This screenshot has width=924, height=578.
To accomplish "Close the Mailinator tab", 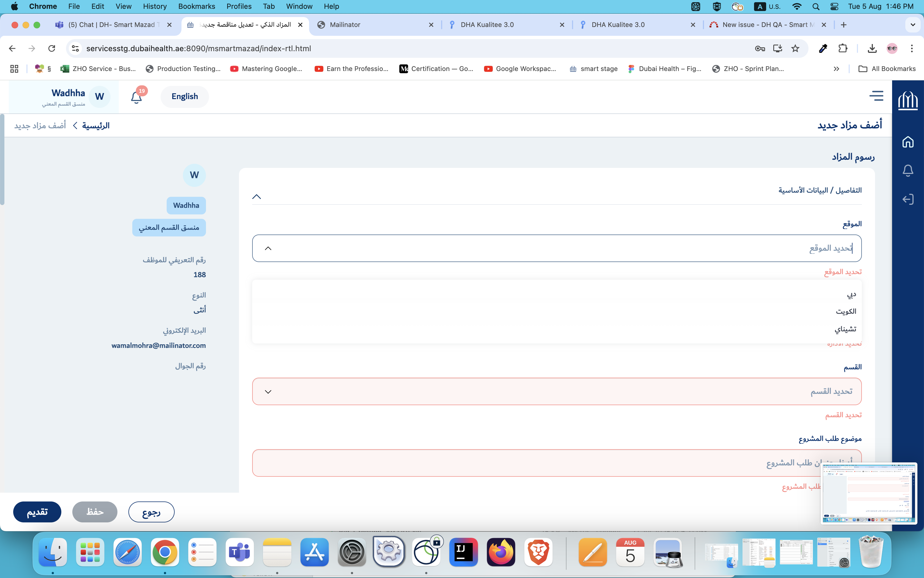I will pyautogui.click(x=431, y=25).
